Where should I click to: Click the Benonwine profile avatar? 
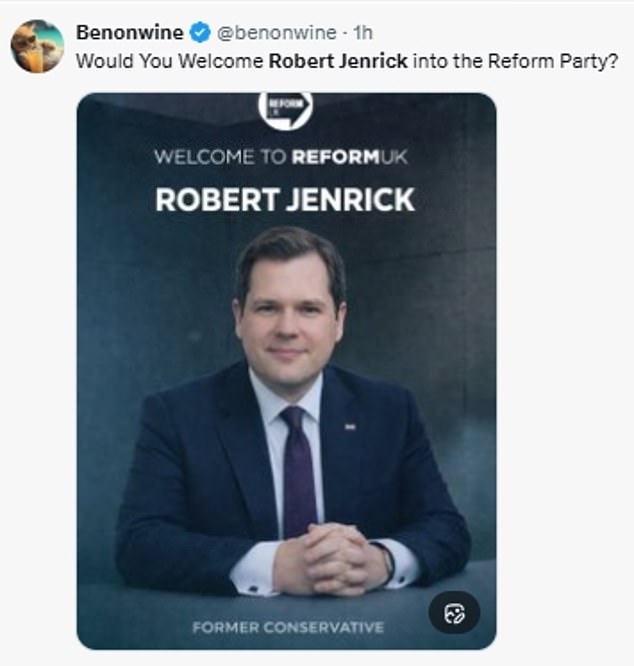(x=37, y=46)
